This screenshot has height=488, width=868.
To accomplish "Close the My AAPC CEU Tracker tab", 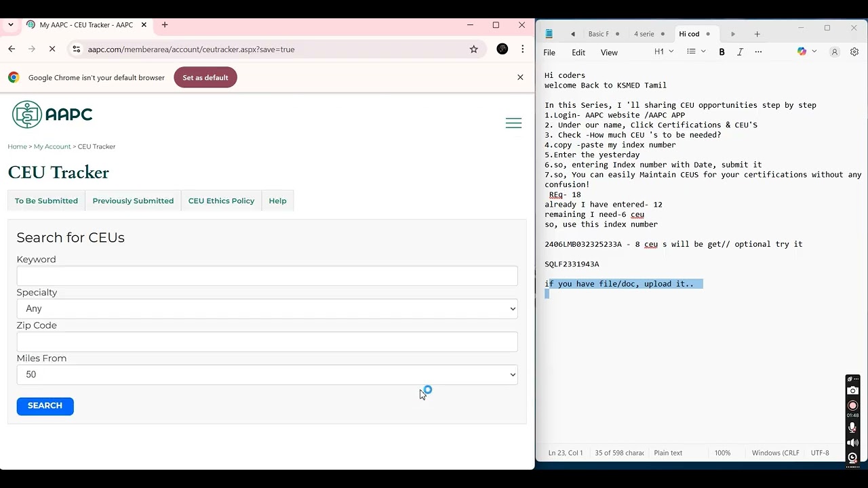I will coord(144,25).
